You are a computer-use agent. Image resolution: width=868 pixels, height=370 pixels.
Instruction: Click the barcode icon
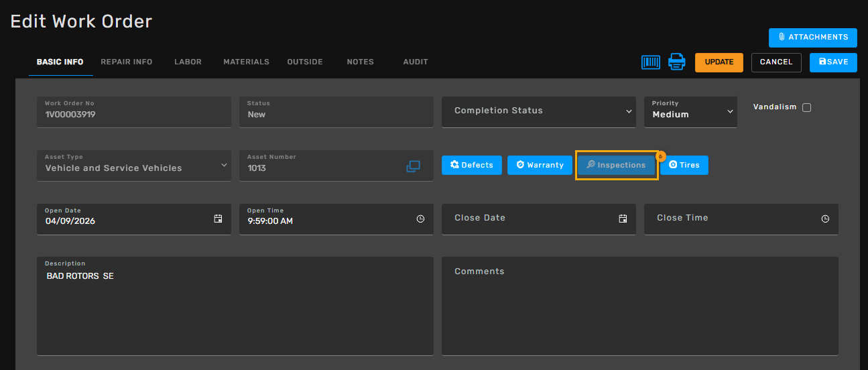pyautogui.click(x=650, y=62)
